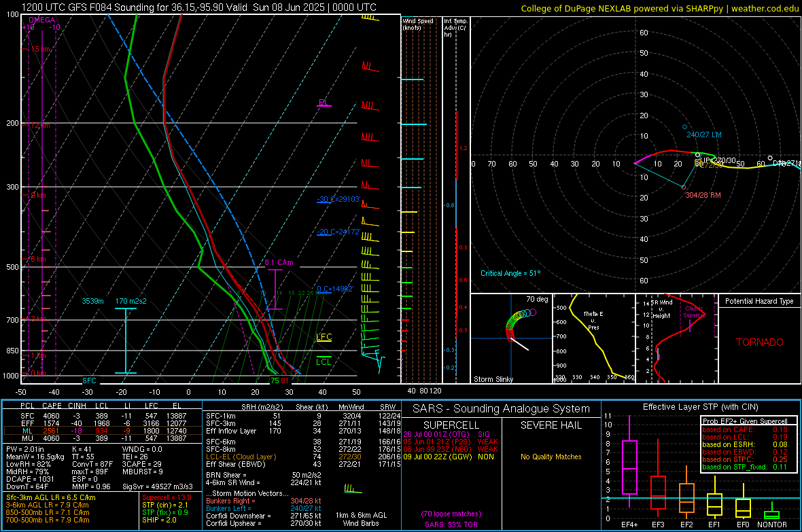Image resolution: width=802 pixels, height=532 pixels.
Task: Select the 'based on ESRH' probability line
Action: [745, 444]
